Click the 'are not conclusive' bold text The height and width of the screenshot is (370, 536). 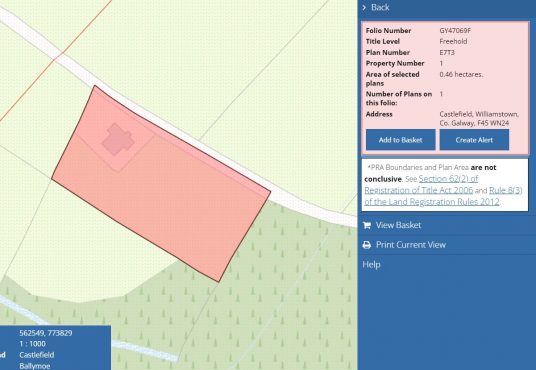tap(430, 173)
